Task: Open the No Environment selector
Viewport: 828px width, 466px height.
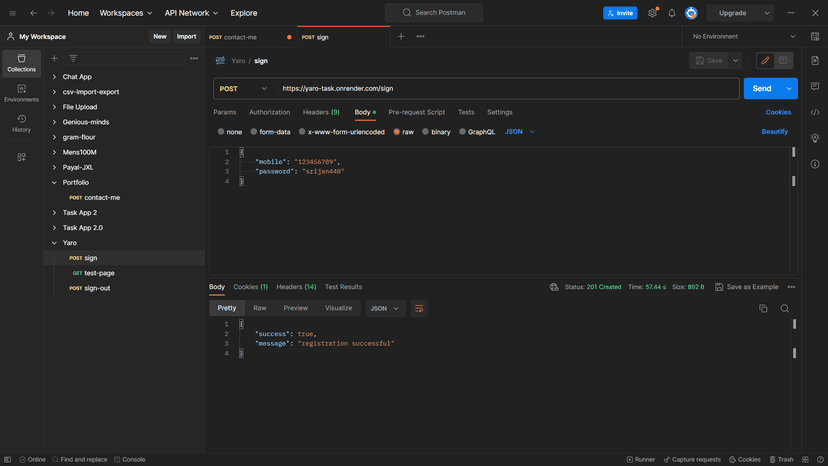Action: pos(744,36)
